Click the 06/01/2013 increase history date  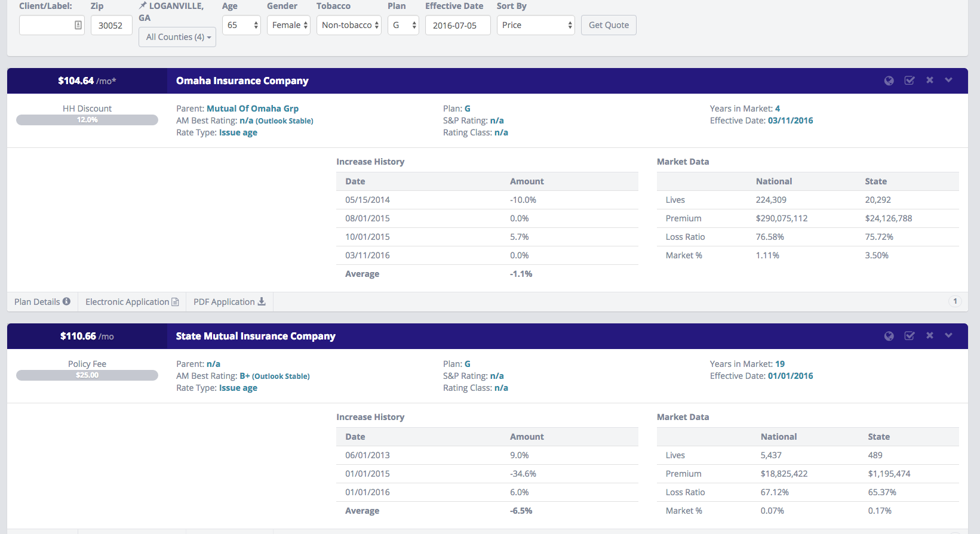pyautogui.click(x=367, y=455)
